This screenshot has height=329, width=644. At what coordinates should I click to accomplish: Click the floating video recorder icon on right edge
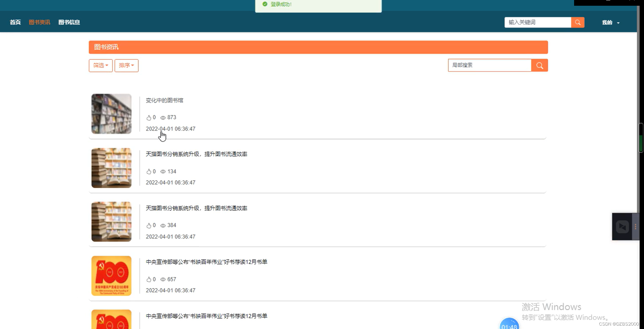point(622,227)
